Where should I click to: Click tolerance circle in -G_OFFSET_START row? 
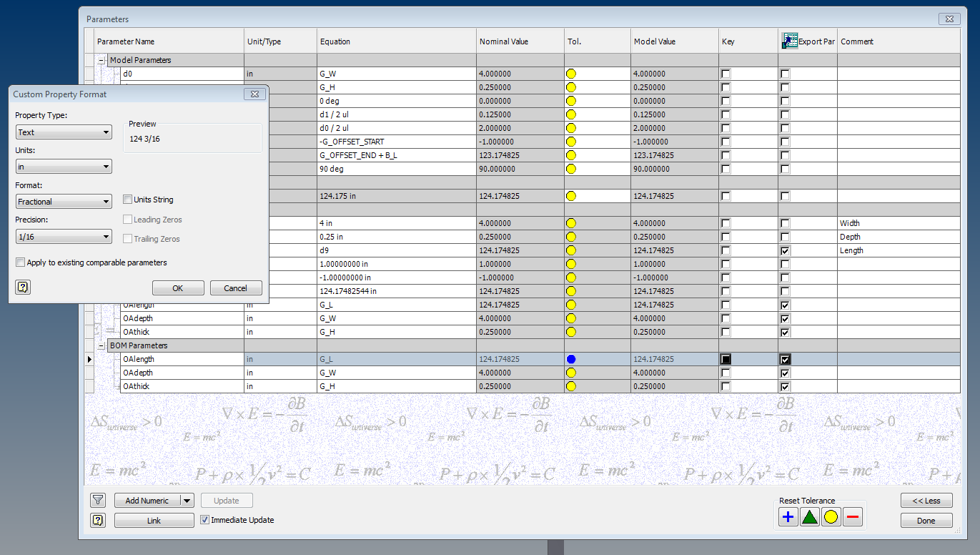point(570,142)
